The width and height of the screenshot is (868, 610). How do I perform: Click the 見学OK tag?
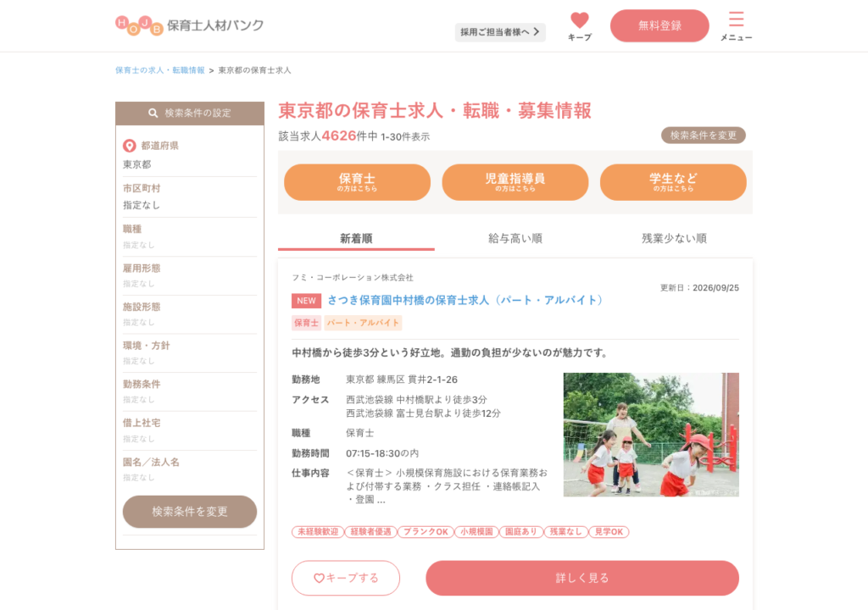[609, 532]
